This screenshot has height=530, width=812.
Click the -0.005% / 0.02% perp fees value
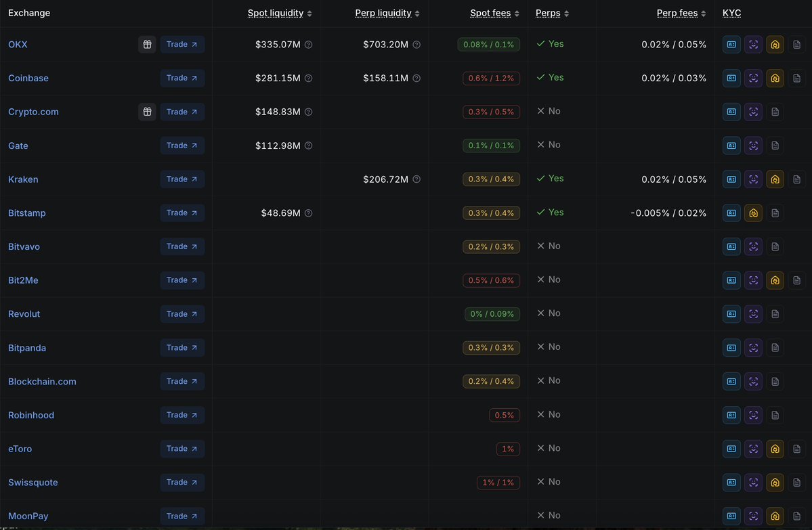point(668,213)
